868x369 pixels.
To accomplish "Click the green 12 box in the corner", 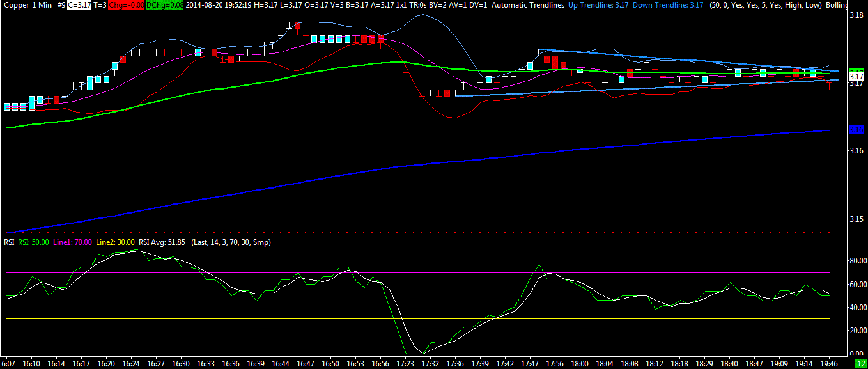I will [860, 363].
